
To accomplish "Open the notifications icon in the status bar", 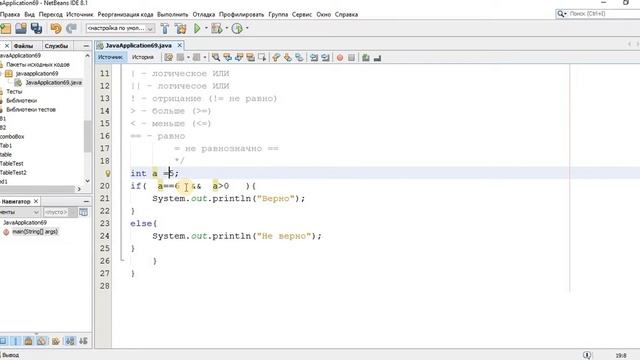I will (587, 355).
